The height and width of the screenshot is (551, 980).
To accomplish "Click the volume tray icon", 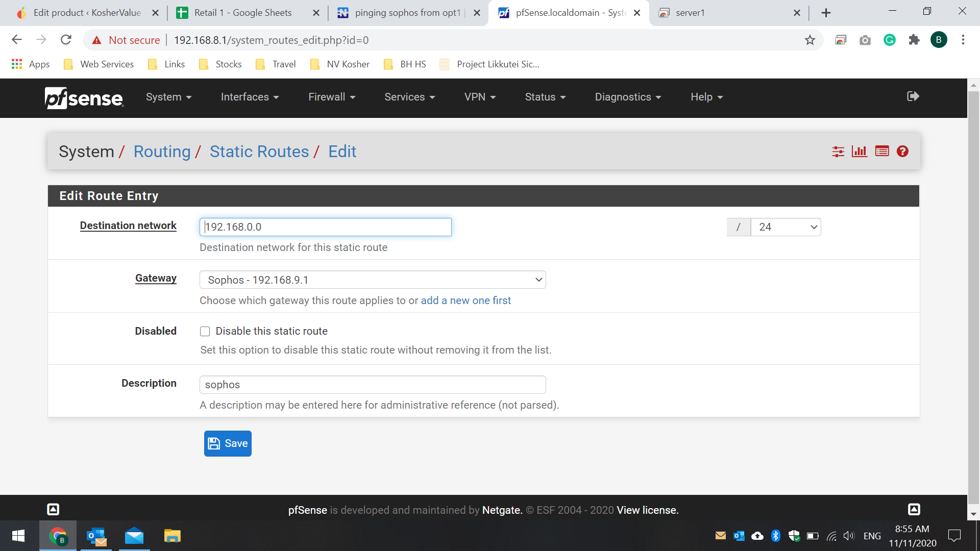I will pyautogui.click(x=848, y=536).
